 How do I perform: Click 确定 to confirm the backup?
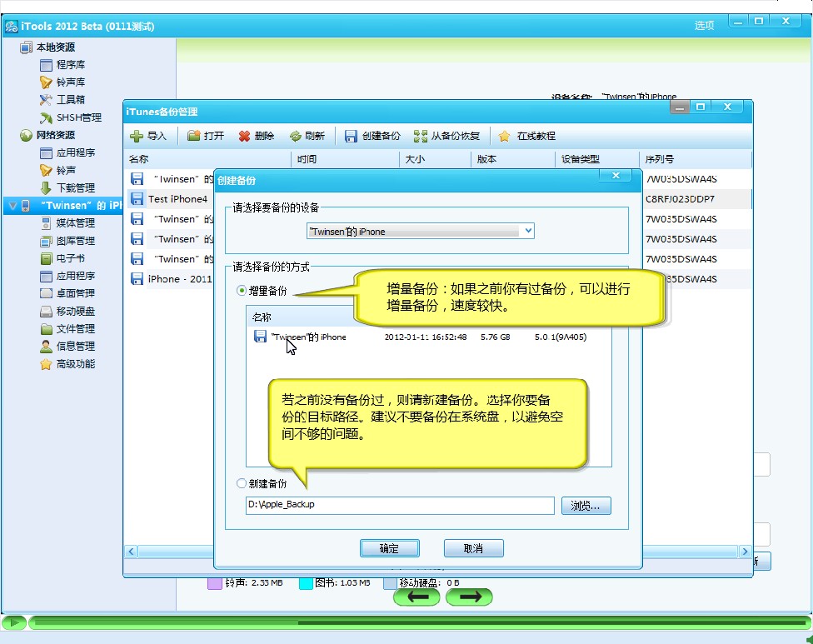coord(389,548)
